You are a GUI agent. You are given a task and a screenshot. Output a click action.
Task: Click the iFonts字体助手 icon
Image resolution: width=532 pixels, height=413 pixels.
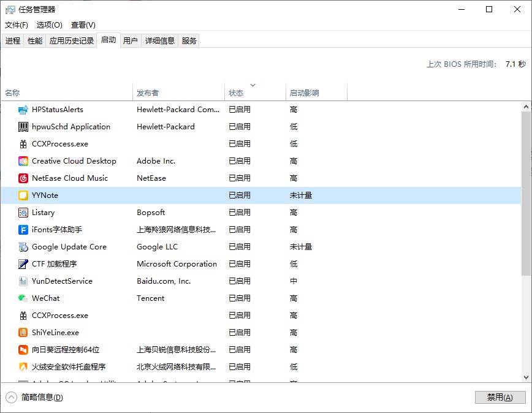click(x=23, y=230)
